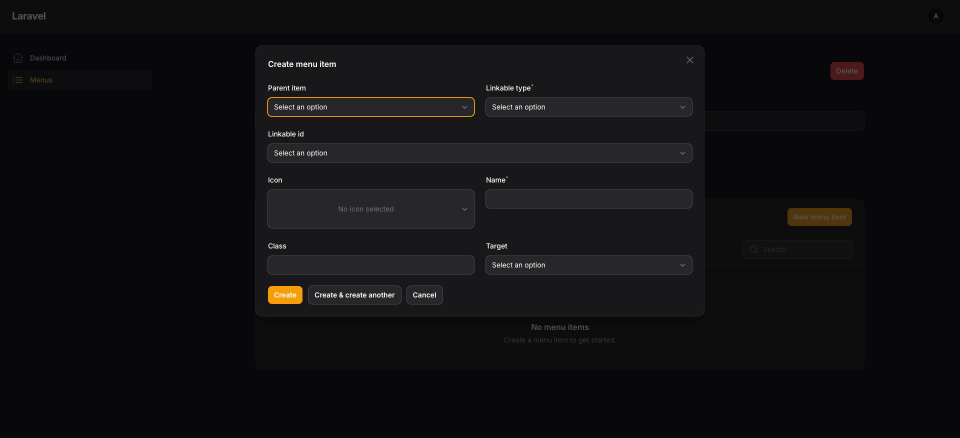Image resolution: width=960 pixels, height=438 pixels.
Task: Click the Dashboard home icon
Action: point(18,58)
